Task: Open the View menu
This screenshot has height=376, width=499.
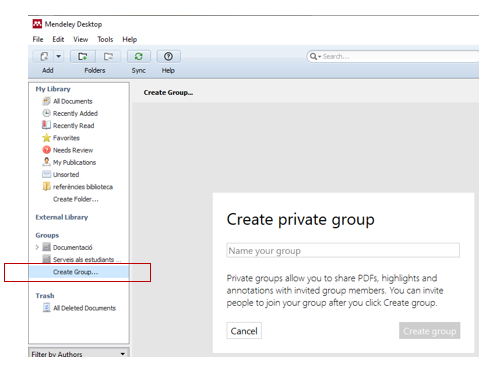Action: pos(81,39)
